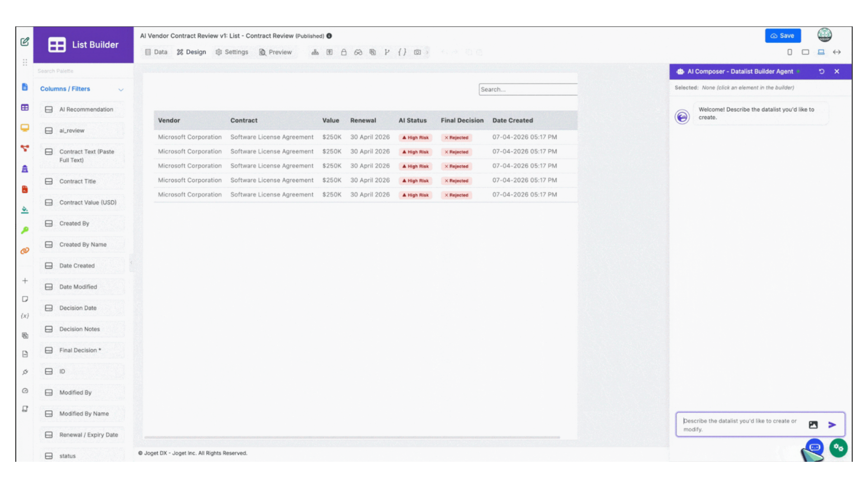Click the blue Save button

(783, 36)
